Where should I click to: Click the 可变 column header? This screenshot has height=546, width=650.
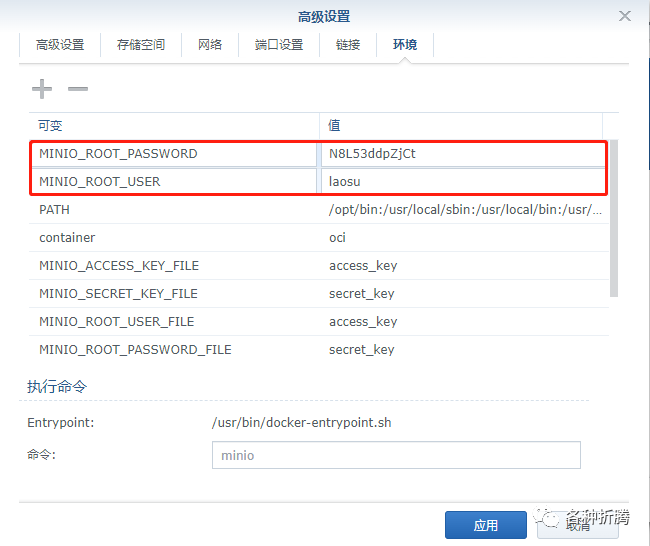pos(174,125)
